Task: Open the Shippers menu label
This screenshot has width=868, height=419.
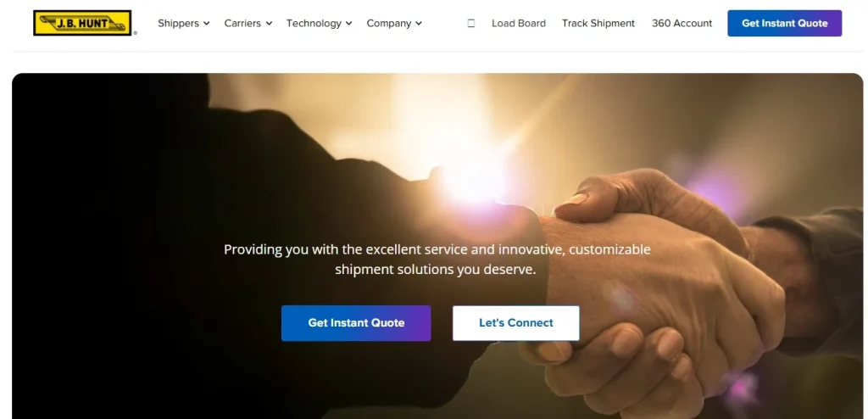Action: [178, 23]
